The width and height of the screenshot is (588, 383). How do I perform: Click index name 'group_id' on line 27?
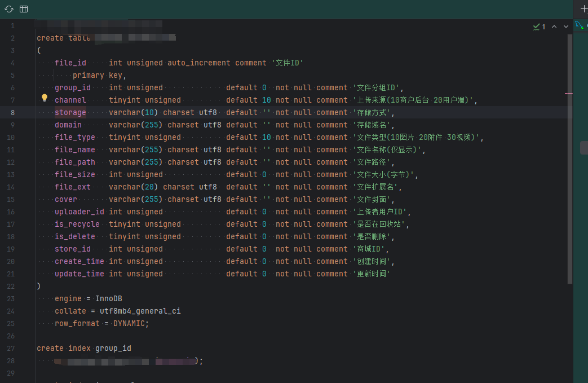click(x=113, y=348)
